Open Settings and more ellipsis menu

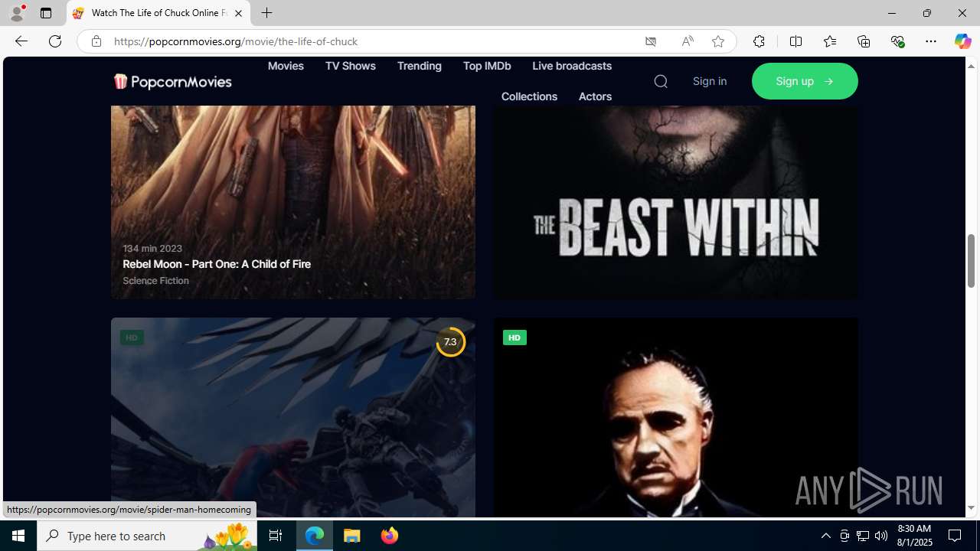tap(931, 41)
